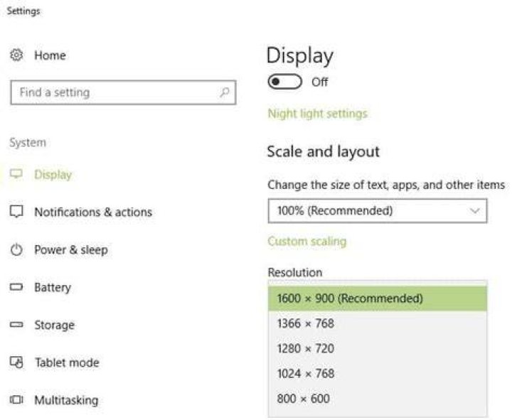Toggle the Night light switch on

pos(284,82)
